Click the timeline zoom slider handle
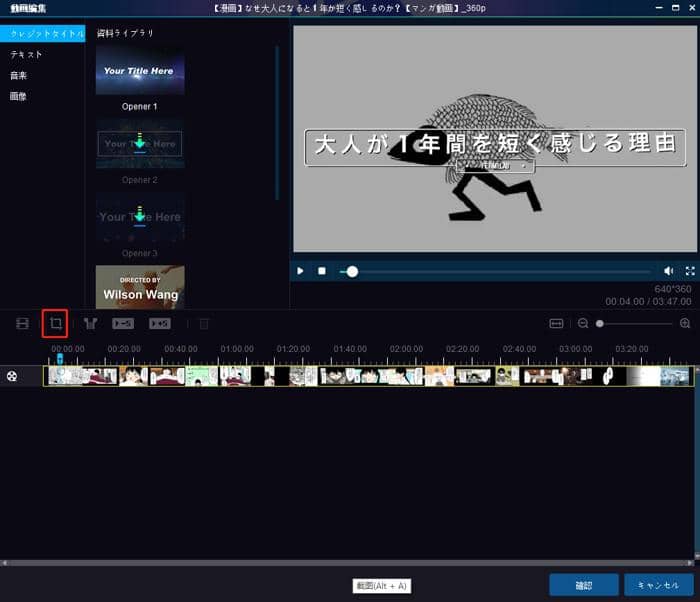Screen dimensions: 700x602 click(x=600, y=324)
